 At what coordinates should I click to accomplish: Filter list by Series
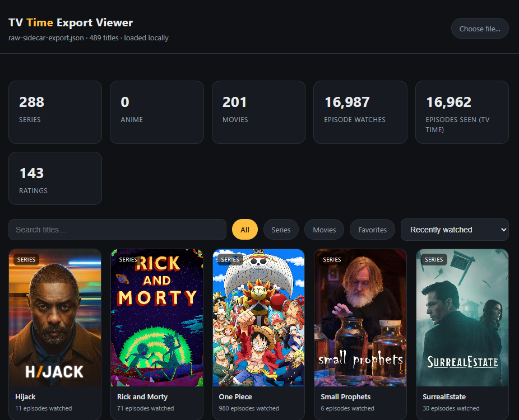coord(281,230)
